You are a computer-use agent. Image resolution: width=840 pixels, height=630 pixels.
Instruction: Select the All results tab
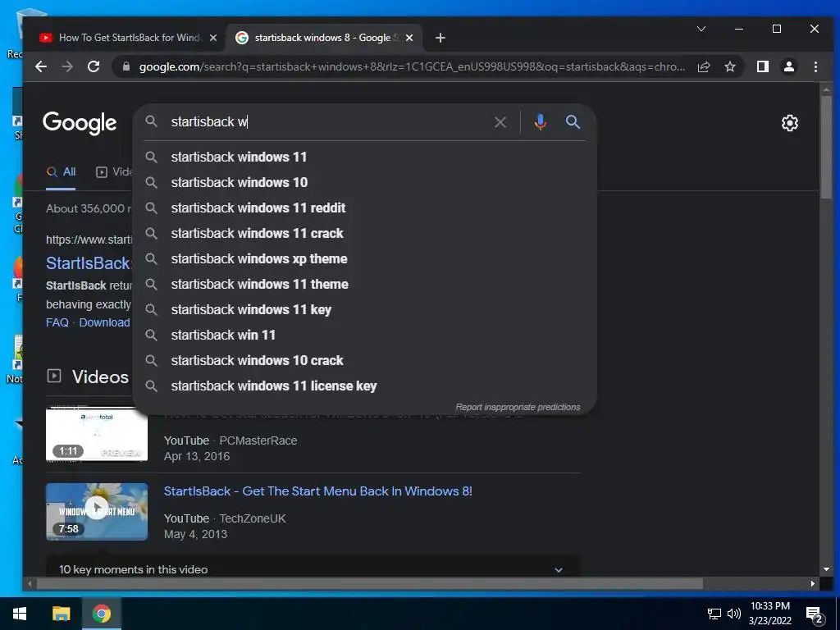[x=61, y=172]
